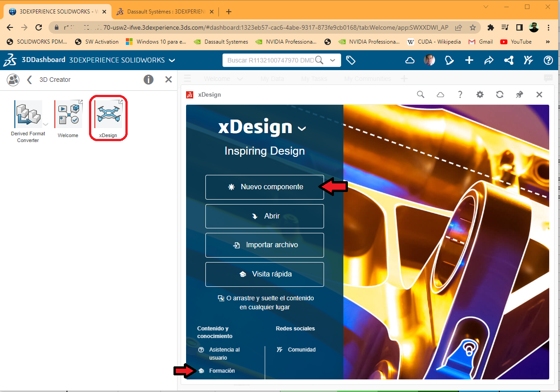Switch to the My Data tab

click(272, 79)
